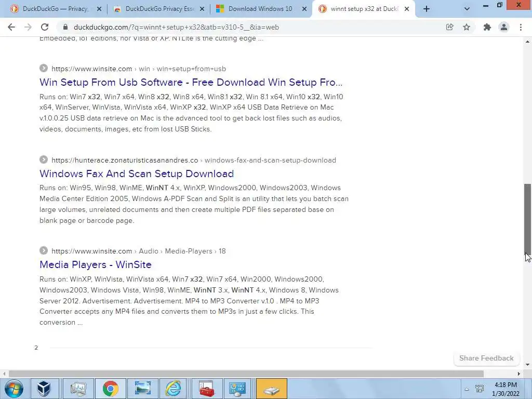Open the Chrome profile avatar
The width and height of the screenshot is (532, 399).
pos(504,27)
